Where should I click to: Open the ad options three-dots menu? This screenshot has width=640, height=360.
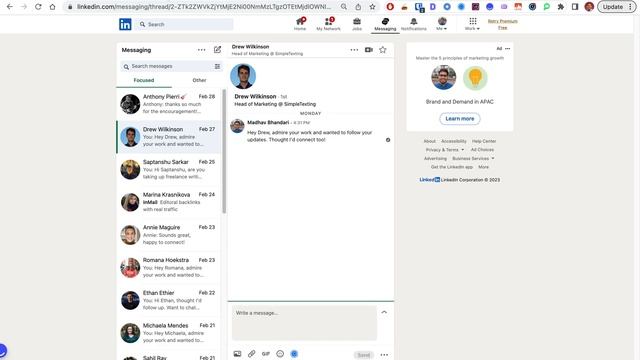[507, 49]
